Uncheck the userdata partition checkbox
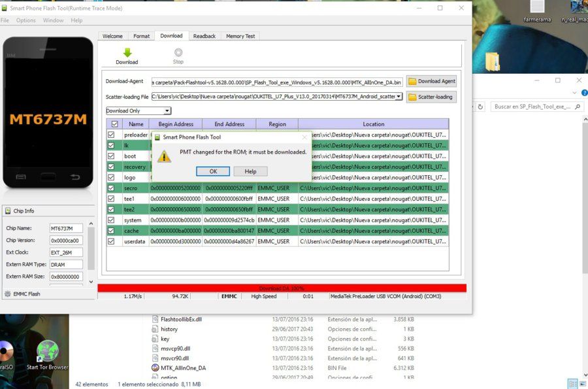 click(111, 241)
